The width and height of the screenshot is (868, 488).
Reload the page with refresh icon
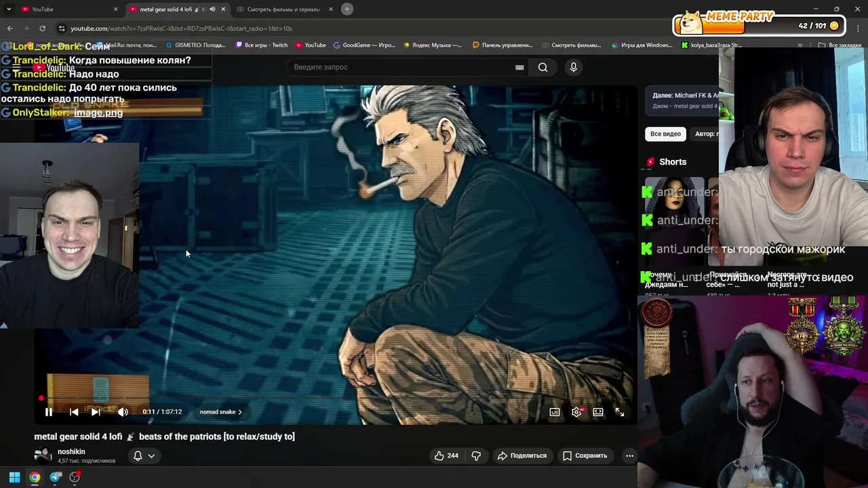click(x=42, y=28)
